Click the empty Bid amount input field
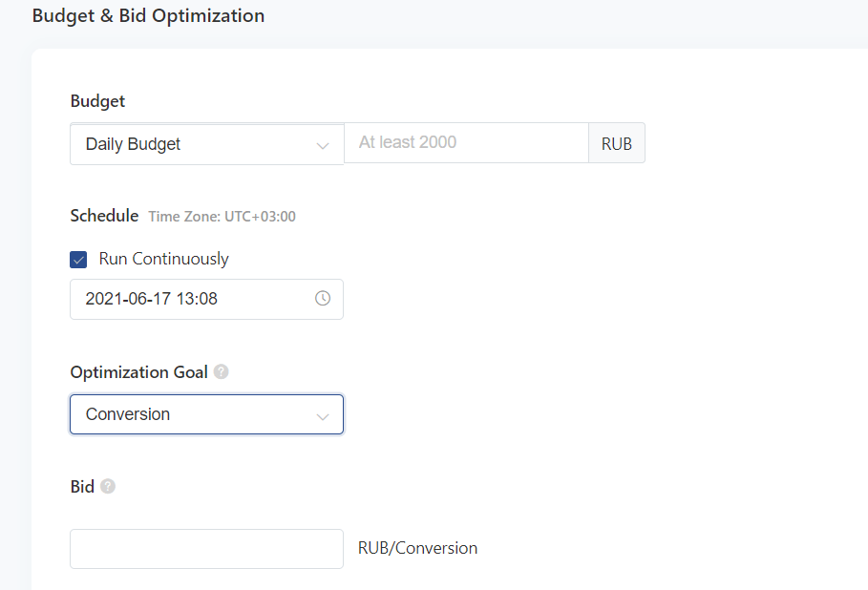868x590 pixels. (x=206, y=549)
